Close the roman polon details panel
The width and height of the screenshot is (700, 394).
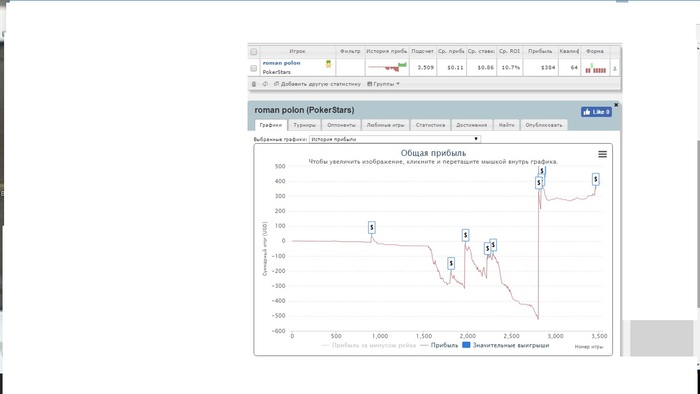click(616, 105)
